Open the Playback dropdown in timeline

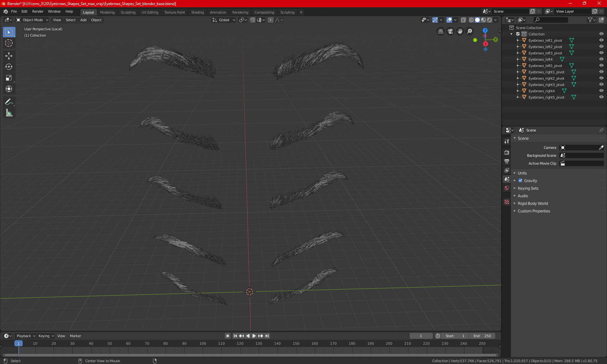click(x=26, y=336)
